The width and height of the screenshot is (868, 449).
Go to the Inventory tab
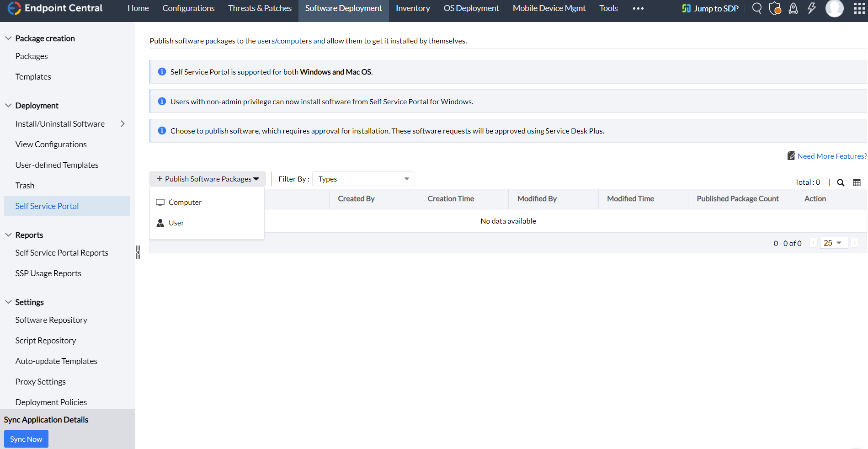tap(413, 8)
